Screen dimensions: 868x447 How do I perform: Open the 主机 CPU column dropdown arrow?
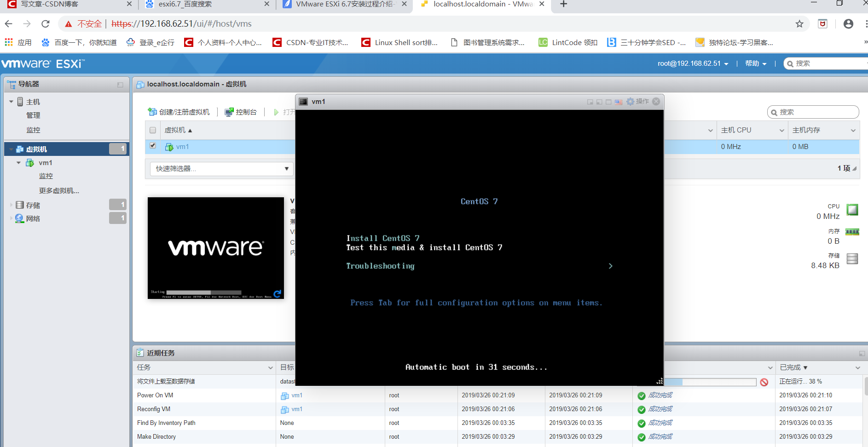781,131
